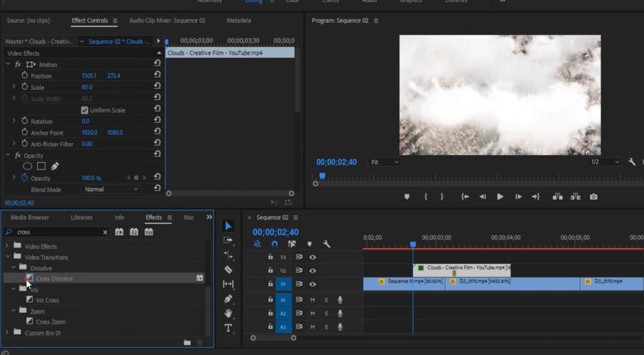Screen dimensions: 644x355
Task: Collapse the Motion effect section
Action: point(8,64)
